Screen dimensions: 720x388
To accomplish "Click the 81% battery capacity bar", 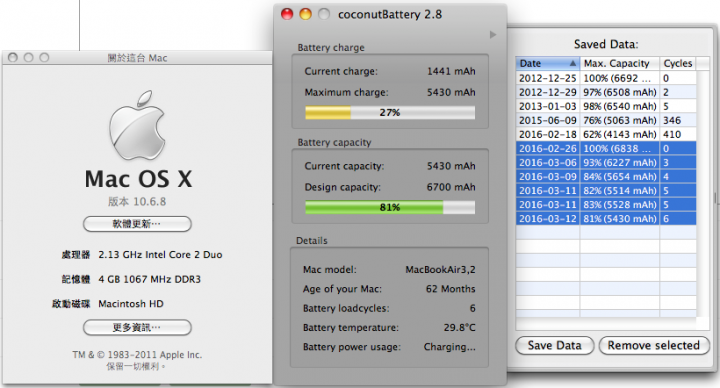I will pos(390,208).
